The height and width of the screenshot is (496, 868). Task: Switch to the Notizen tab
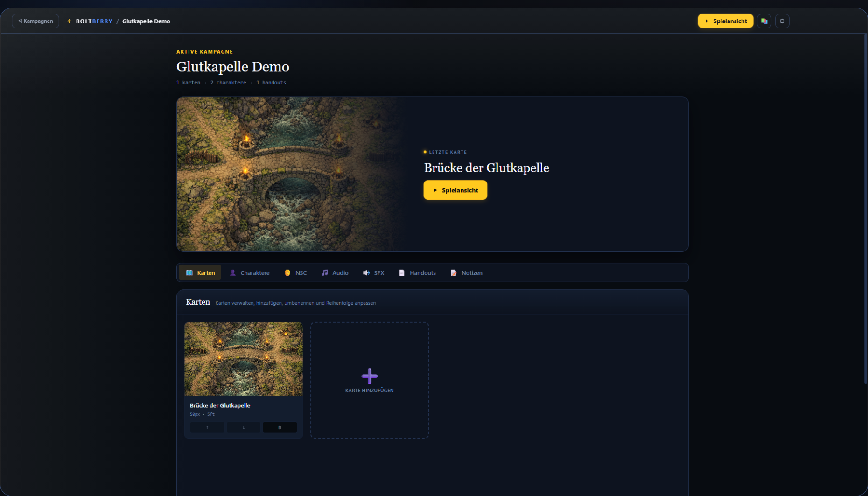466,272
